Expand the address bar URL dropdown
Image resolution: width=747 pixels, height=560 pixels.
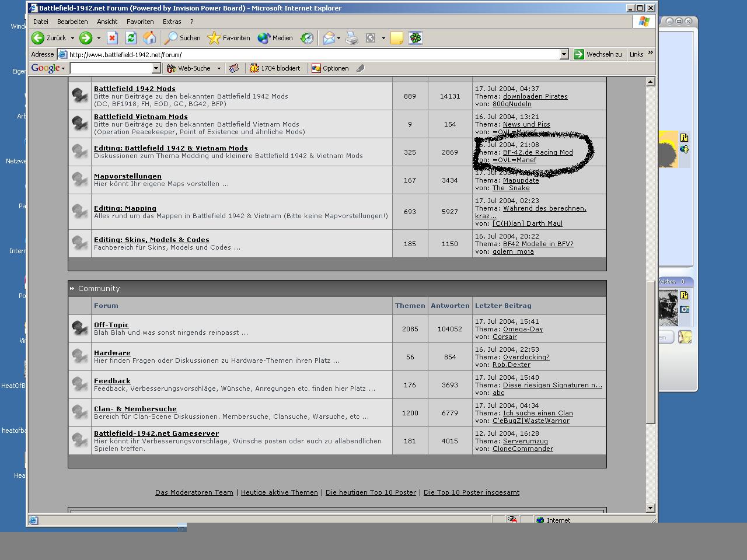pos(564,54)
